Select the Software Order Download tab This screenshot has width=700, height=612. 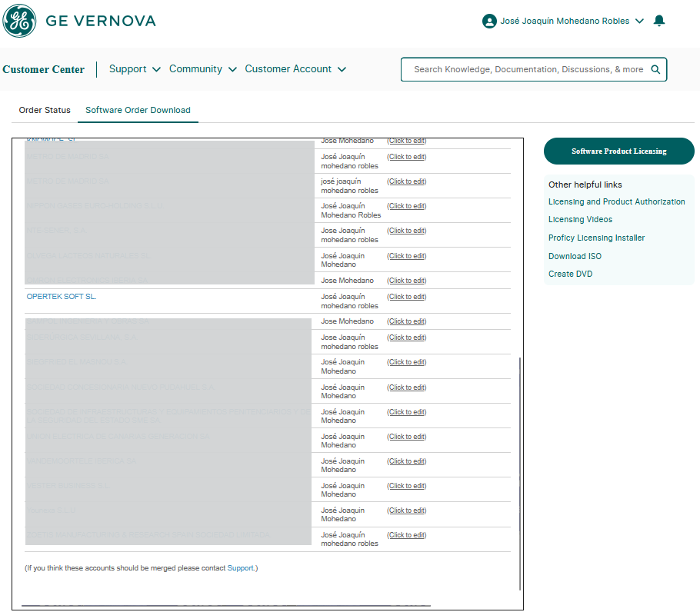(x=138, y=110)
